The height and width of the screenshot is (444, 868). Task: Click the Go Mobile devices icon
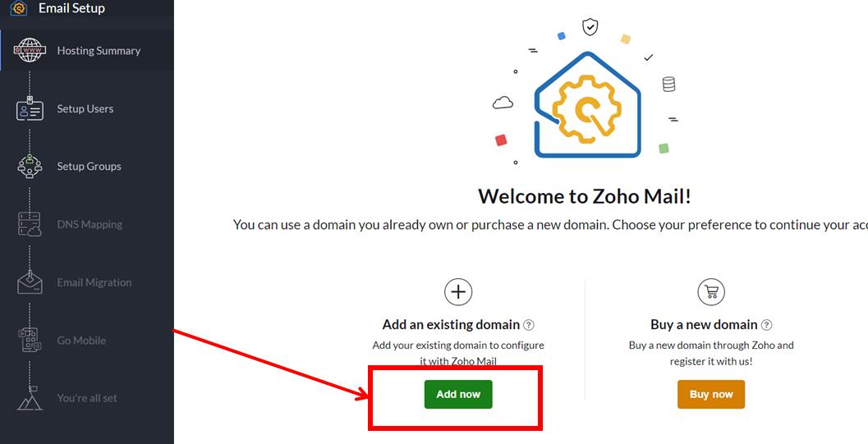click(x=30, y=340)
